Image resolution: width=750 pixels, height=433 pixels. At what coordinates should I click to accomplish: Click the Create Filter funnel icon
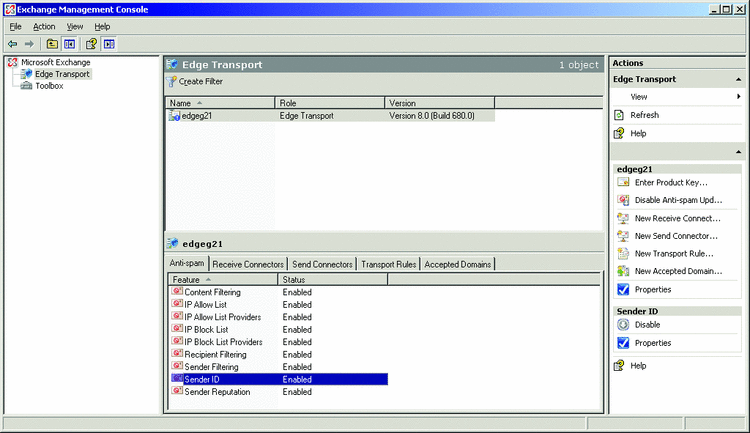pos(171,82)
